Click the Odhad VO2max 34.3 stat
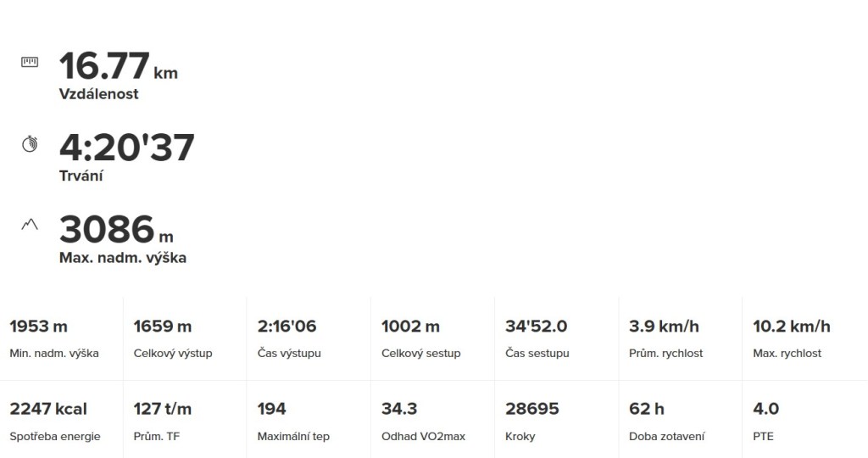Viewport: 868px width, 458px height. tap(423, 422)
